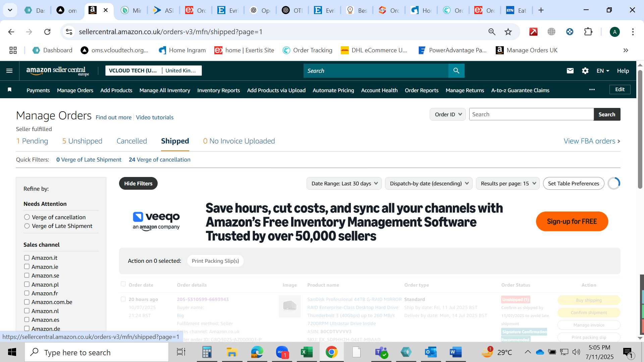Switch to the Cancelled tab

tap(131, 141)
